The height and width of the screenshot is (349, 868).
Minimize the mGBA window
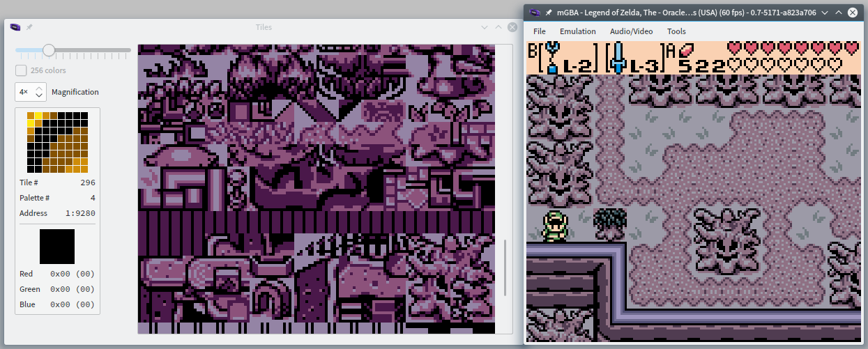coord(825,12)
